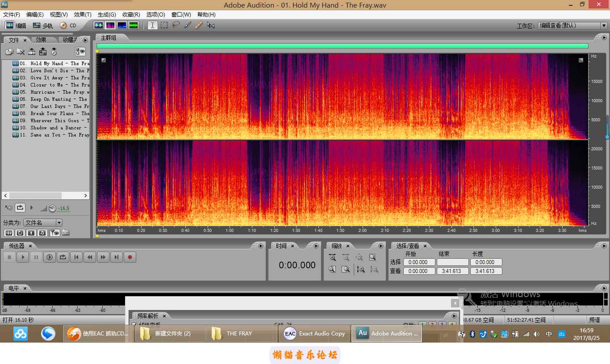Open the 文件(F) menu

(12, 15)
